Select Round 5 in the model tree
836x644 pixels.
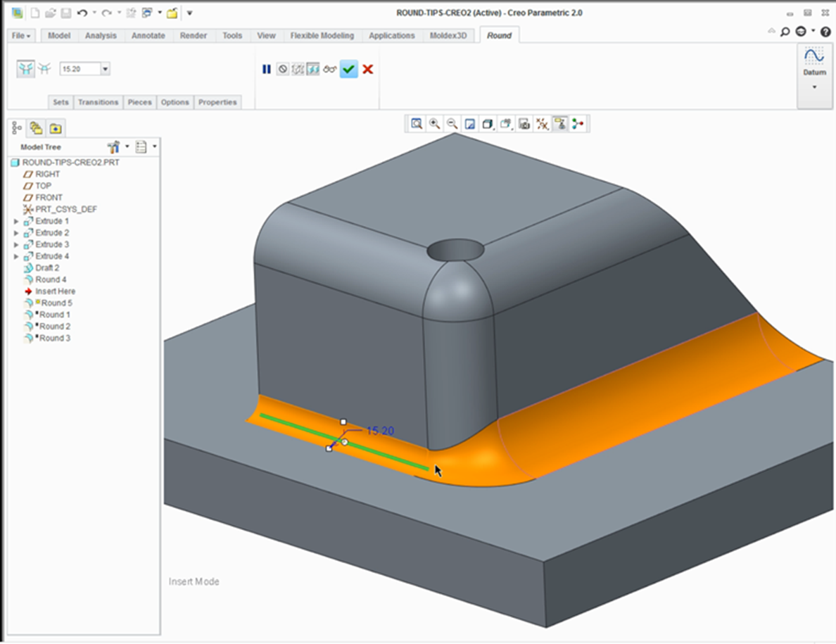(x=56, y=303)
